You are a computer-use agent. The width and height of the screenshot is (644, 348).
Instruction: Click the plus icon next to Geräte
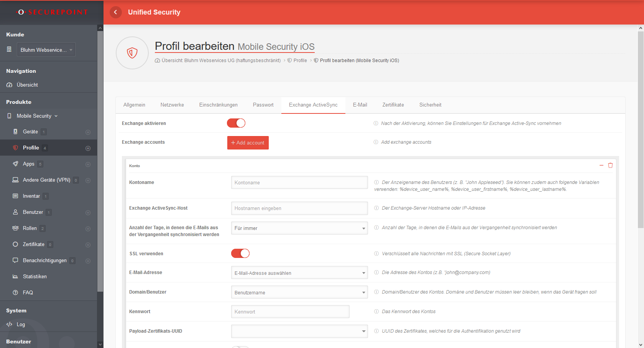click(x=88, y=132)
